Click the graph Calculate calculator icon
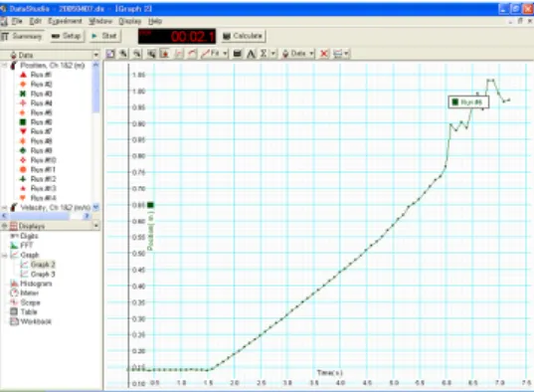The width and height of the screenshot is (534, 392). (238, 54)
